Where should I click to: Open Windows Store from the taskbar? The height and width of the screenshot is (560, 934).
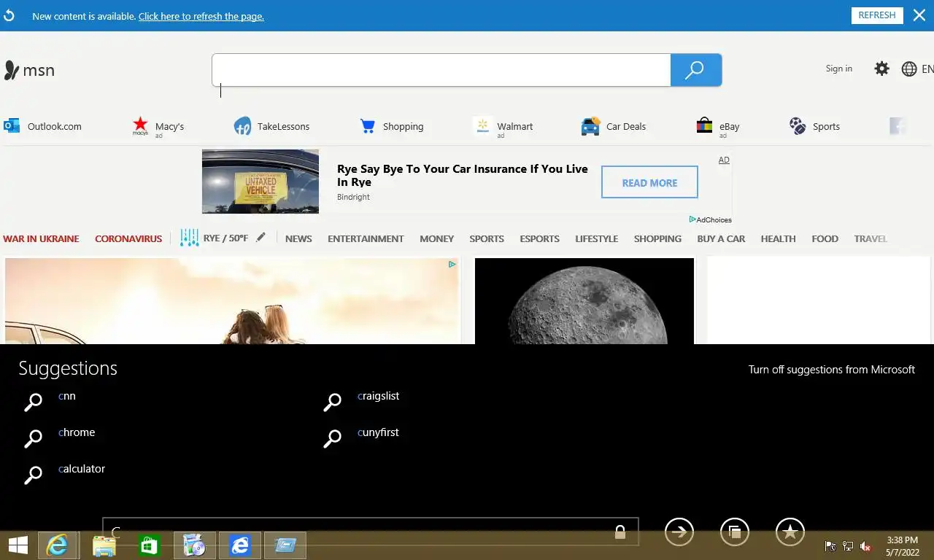(x=149, y=545)
